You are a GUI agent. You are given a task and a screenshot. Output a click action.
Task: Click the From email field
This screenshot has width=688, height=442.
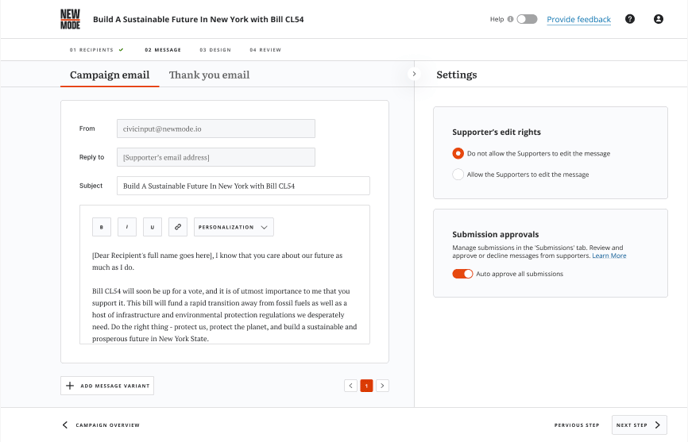pos(216,129)
